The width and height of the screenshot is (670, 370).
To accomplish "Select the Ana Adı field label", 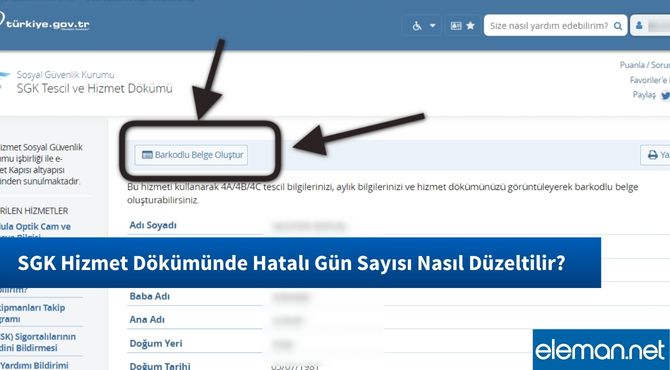I will pyautogui.click(x=147, y=320).
